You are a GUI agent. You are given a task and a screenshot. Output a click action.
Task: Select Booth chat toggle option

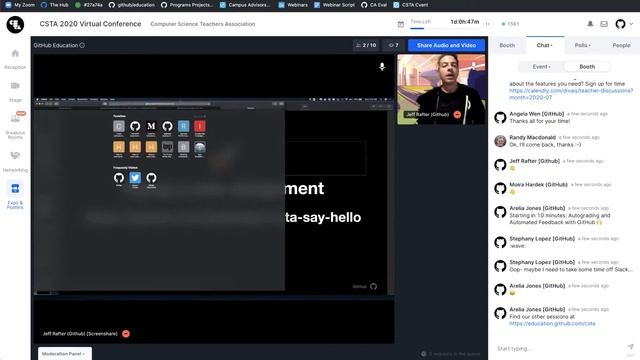[587, 67]
